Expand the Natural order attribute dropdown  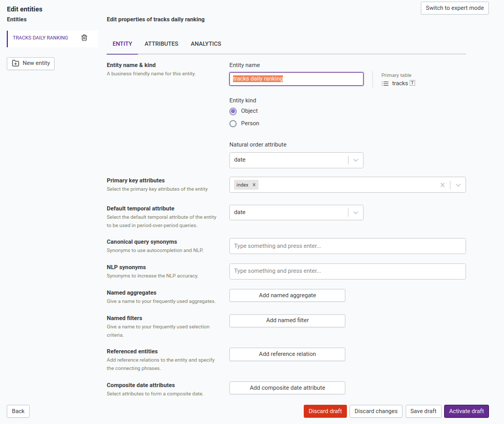(355, 160)
